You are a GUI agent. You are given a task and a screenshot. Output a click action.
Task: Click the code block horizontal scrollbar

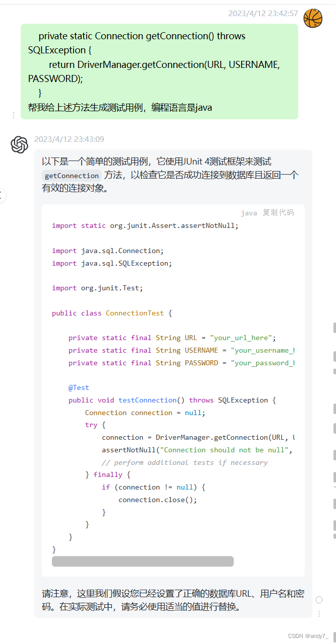click(x=143, y=561)
